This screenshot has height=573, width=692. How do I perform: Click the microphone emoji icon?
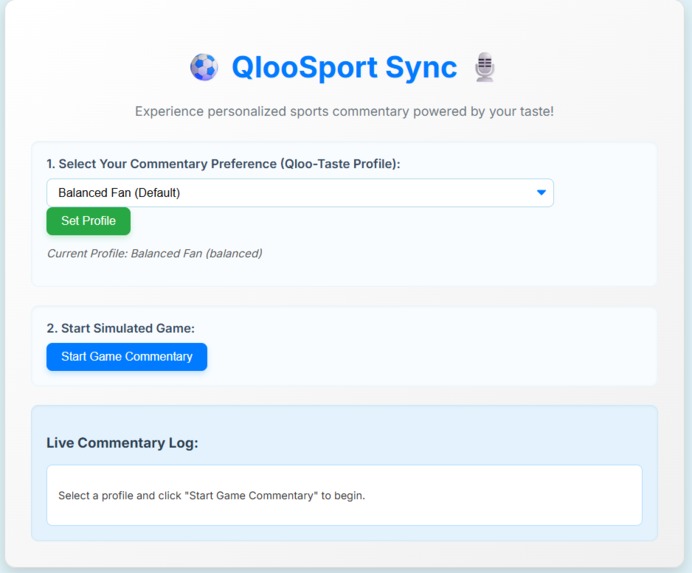(485, 67)
